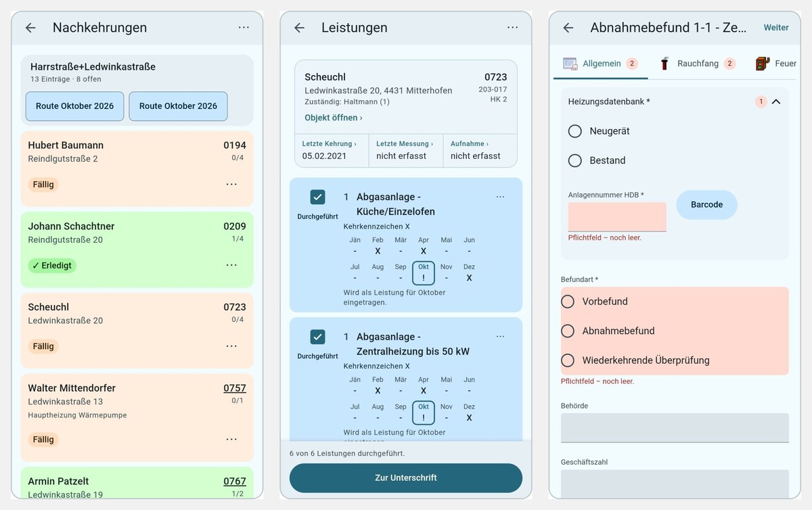This screenshot has height=510, width=812.
Task: Open more options for Scheuchl entry 0723
Action: tap(231, 346)
